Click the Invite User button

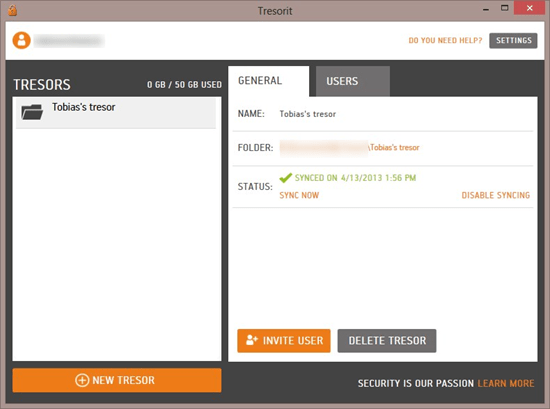284,341
